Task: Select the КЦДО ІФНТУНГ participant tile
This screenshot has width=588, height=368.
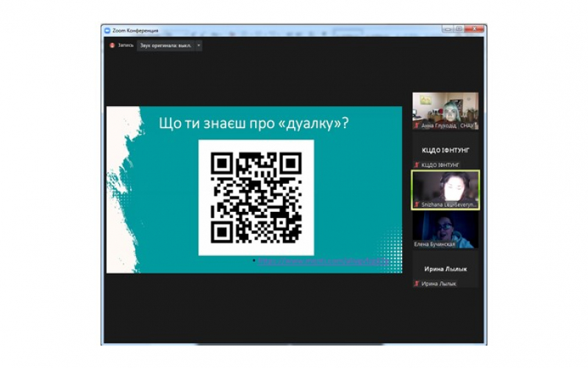Action: click(445, 151)
